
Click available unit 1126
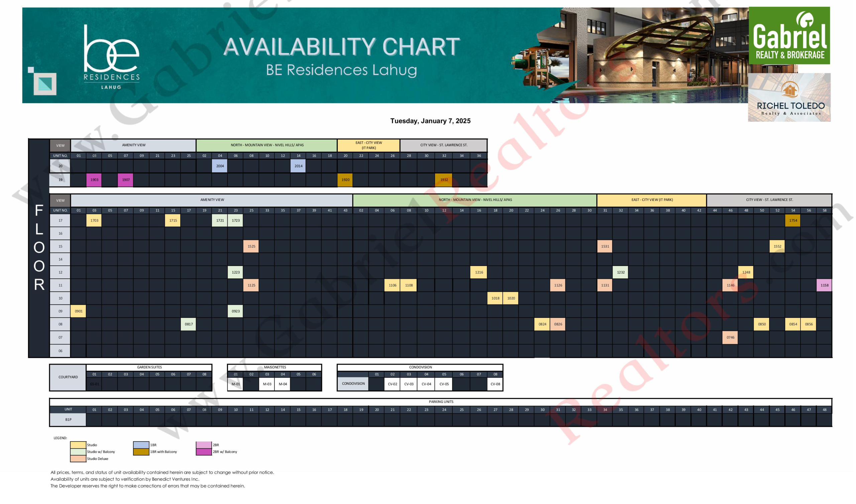558,285
